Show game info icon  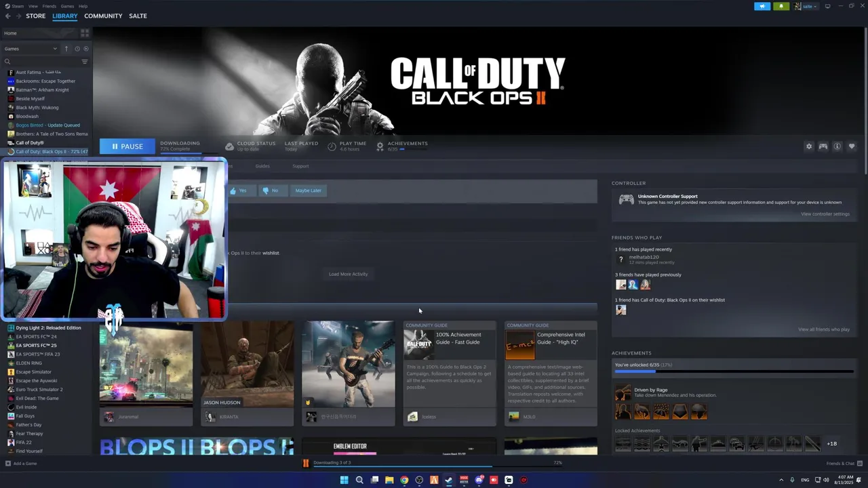point(837,146)
